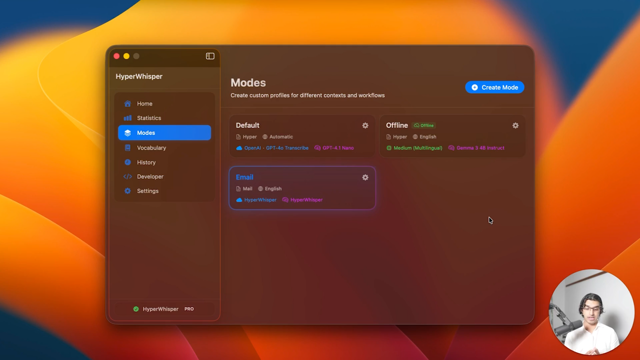Click the green status check icon
This screenshot has width=640, height=360.
pos(136,309)
